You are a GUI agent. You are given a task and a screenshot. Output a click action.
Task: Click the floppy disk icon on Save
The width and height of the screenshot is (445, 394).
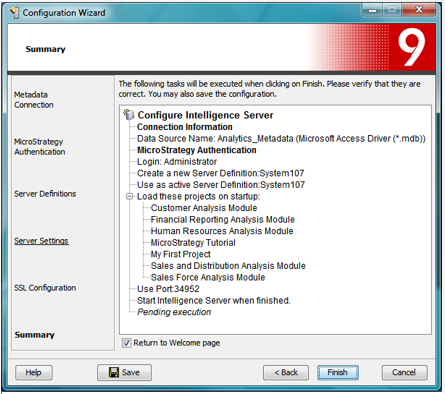pyautogui.click(x=114, y=372)
